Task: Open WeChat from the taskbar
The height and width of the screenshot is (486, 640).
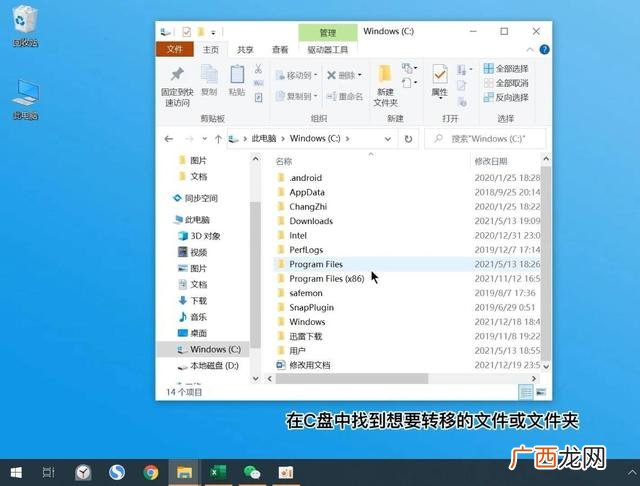Action: (251, 473)
